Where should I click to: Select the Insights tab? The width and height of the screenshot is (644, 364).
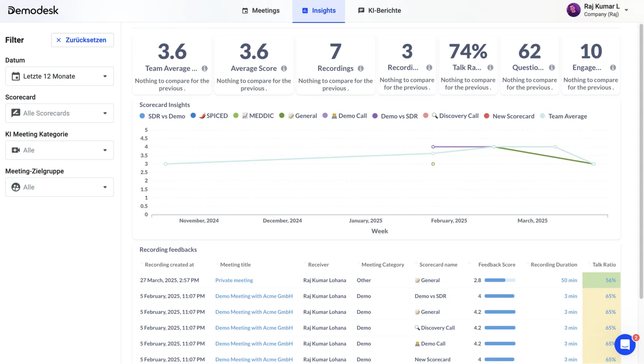tap(318, 11)
